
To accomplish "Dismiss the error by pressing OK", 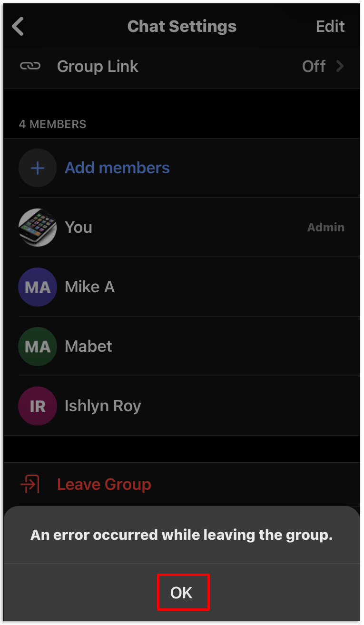I will pos(182,593).
